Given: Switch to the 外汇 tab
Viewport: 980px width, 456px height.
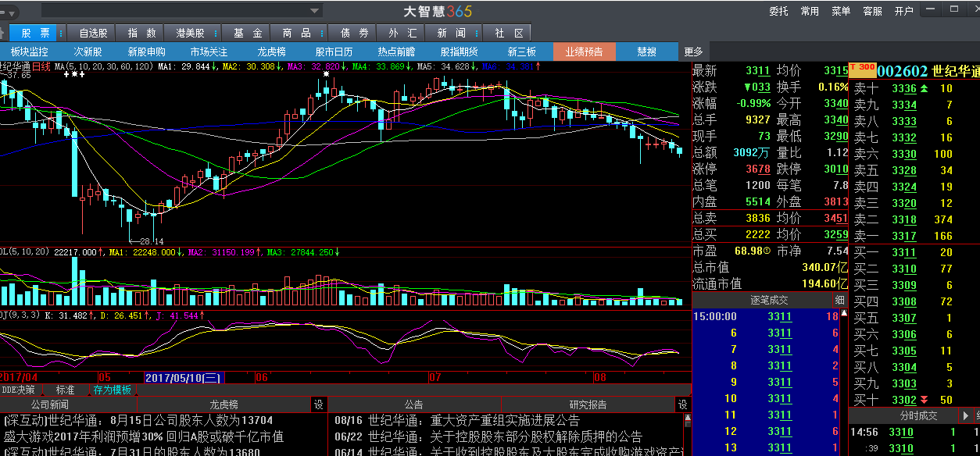Looking at the screenshot, I should 402,33.
